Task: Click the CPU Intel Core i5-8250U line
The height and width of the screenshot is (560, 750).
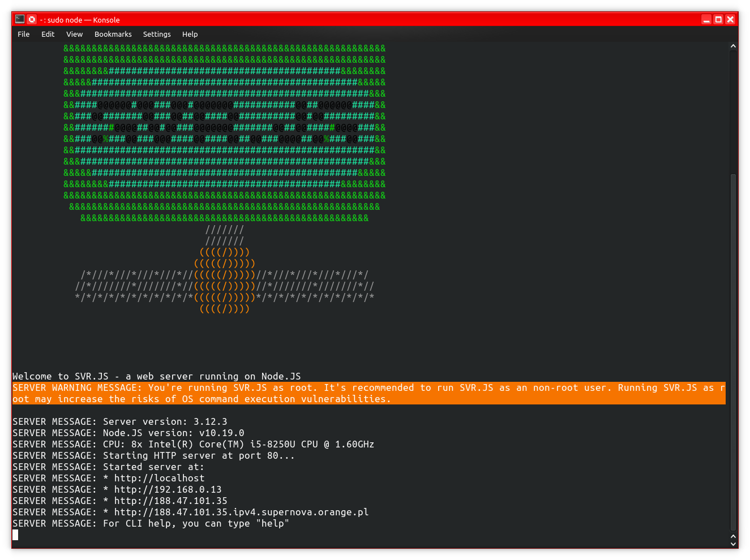Action: tap(194, 445)
